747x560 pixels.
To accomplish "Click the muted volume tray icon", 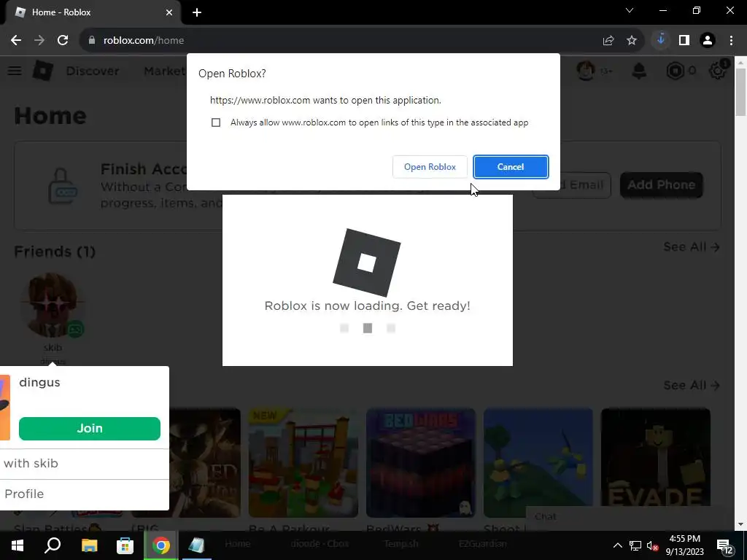I will pyautogui.click(x=652, y=545).
